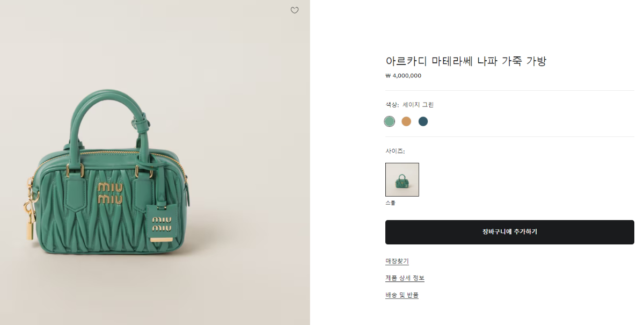Click the hanging leather miu miu tag
Viewport: 644px width, 325px height.
pyautogui.click(x=162, y=223)
